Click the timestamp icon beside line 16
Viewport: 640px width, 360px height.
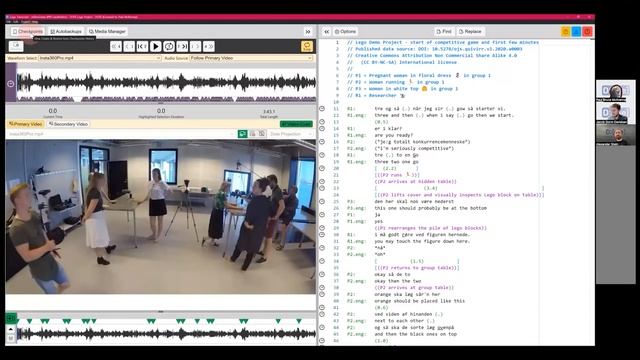322,142
